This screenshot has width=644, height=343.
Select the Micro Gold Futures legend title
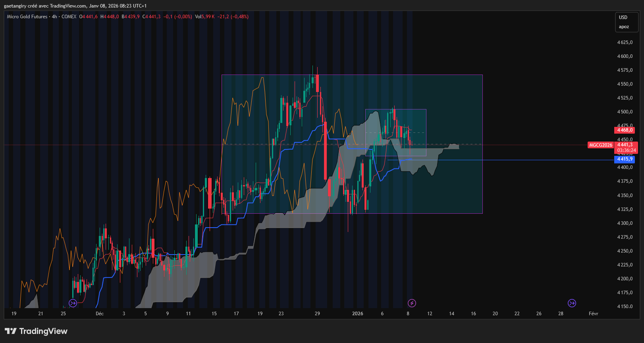tap(27, 17)
